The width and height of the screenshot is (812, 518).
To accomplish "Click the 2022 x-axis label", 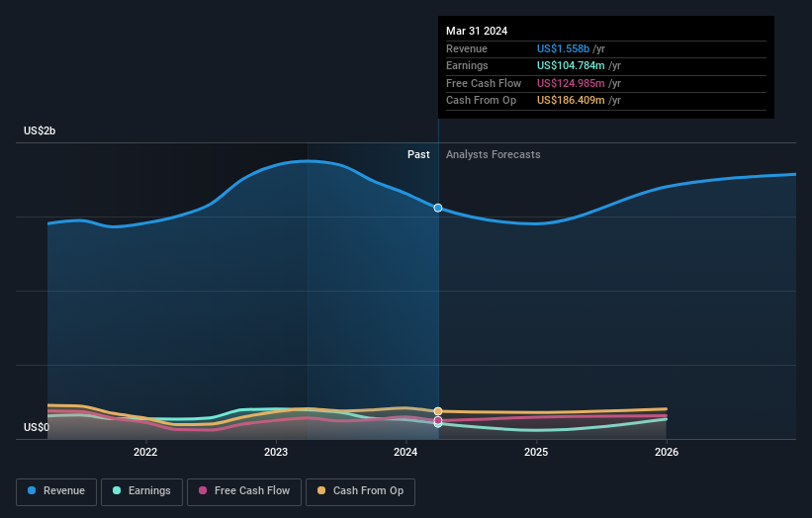I will pyautogui.click(x=145, y=453).
